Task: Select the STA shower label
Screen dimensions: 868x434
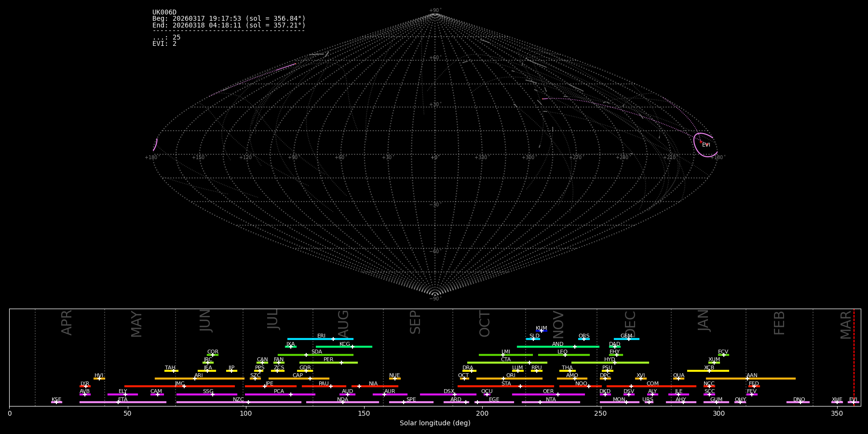Action: coord(506,383)
